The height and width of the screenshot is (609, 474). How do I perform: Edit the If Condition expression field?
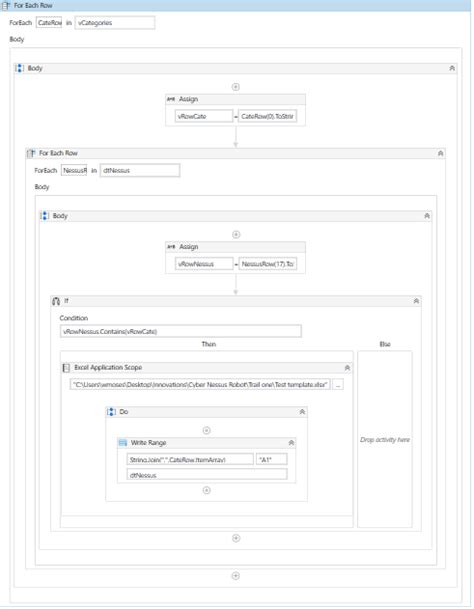click(181, 331)
